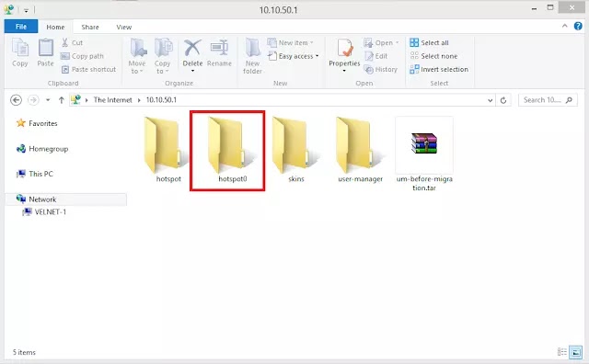Expand the address bar history dropdown
The height and width of the screenshot is (364, 589).
pyautogui.click(x=490, y=100)
